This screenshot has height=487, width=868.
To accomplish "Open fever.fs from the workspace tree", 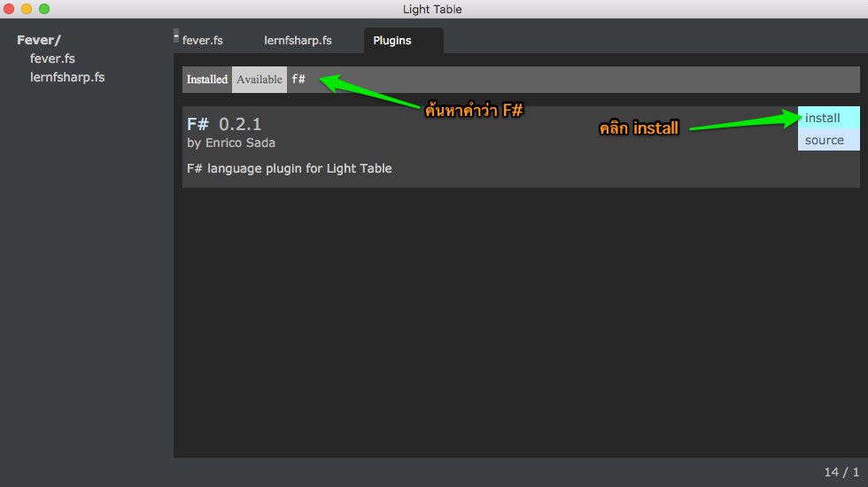I will coord(52,58).
